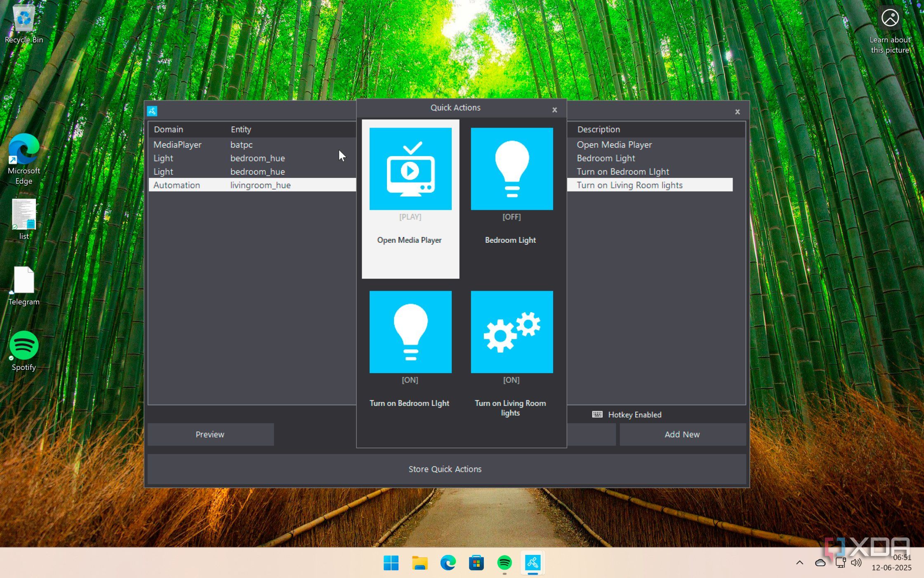Click HASS.Agent icon in the taskbar
This screenshot has height=578, width=924.
coord(533,563)
